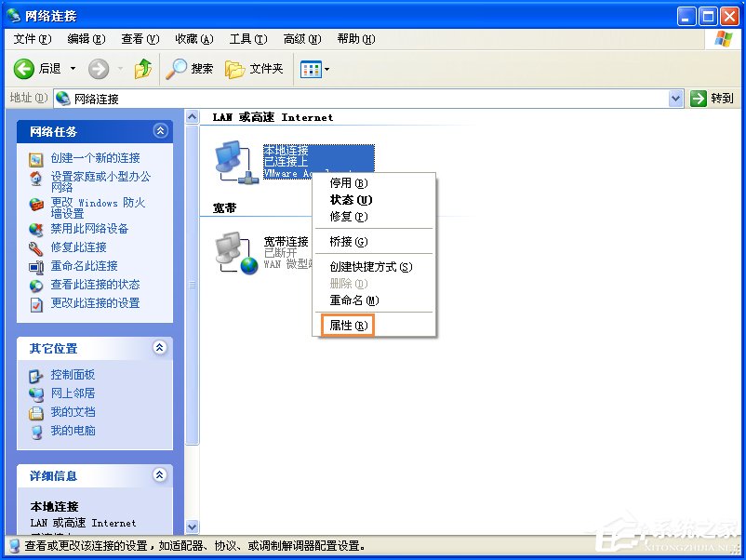Choose 停用(B) in context menu
Viewport: 746px width, 560px height.
[374, 183]
